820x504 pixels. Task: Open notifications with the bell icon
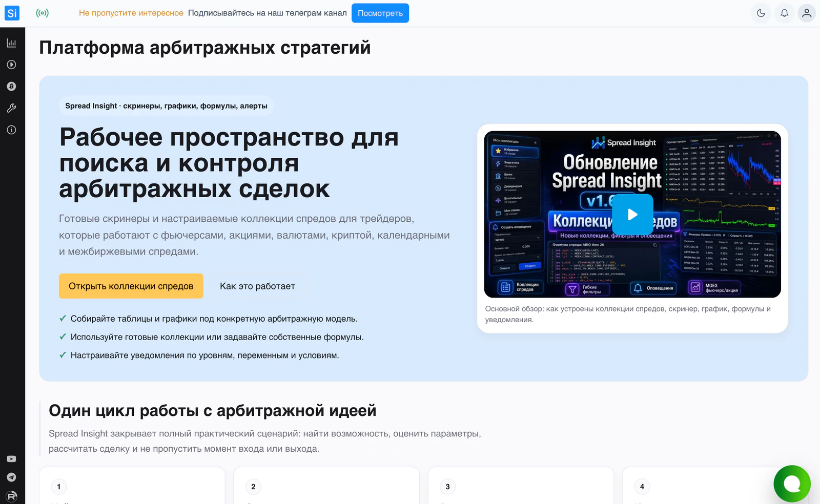(x=784, y=13)
